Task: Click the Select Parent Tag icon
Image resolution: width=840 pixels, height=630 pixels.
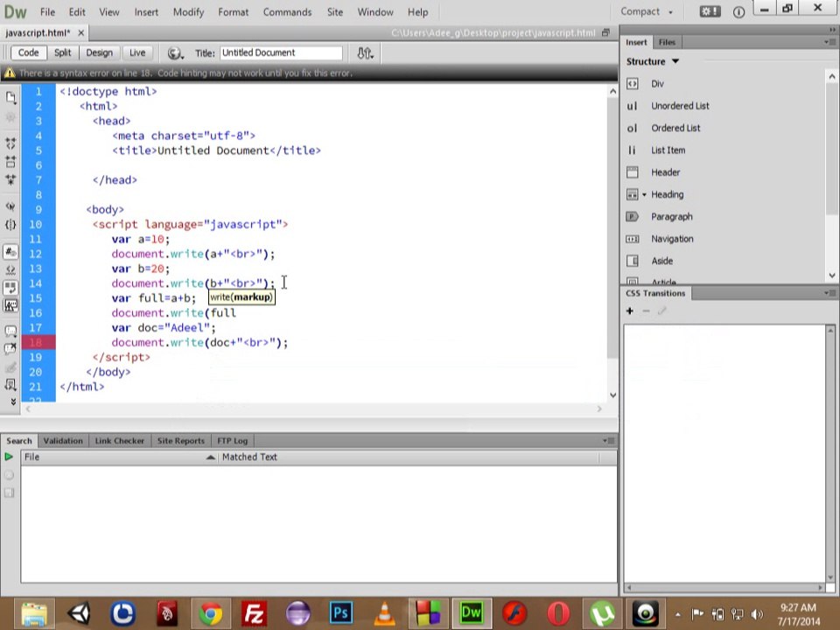Action: [10, 206]
